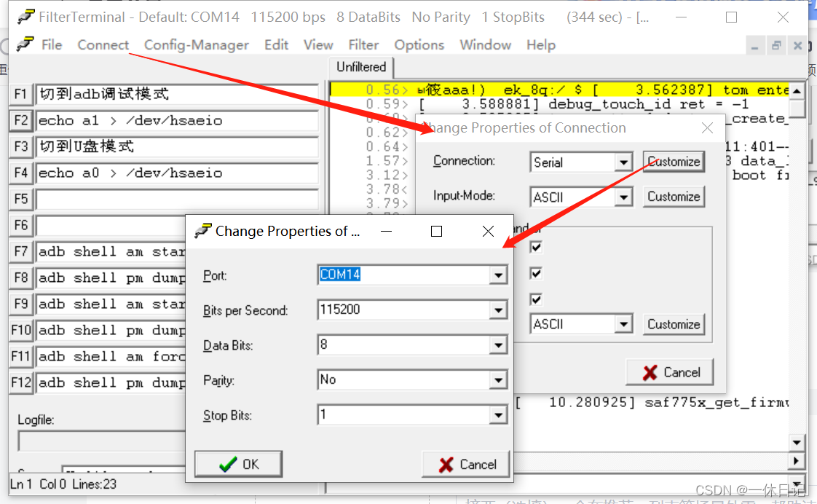Click the F9 macro button
817x504 pixels.
coord(21,304)
